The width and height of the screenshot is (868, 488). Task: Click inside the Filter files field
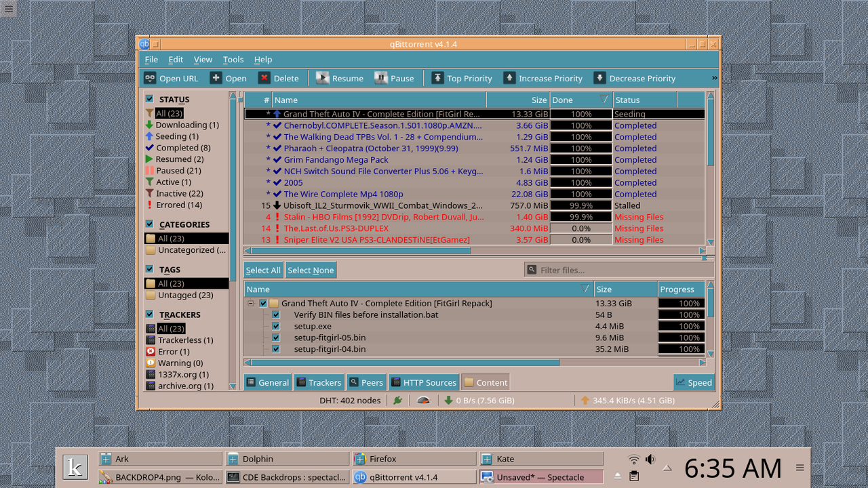[597, 269]
